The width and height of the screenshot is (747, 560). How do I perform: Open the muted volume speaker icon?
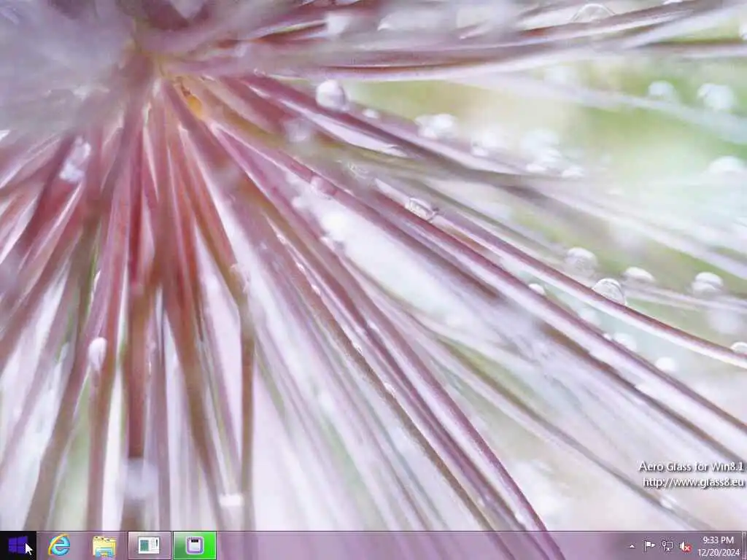pos(685,547)
